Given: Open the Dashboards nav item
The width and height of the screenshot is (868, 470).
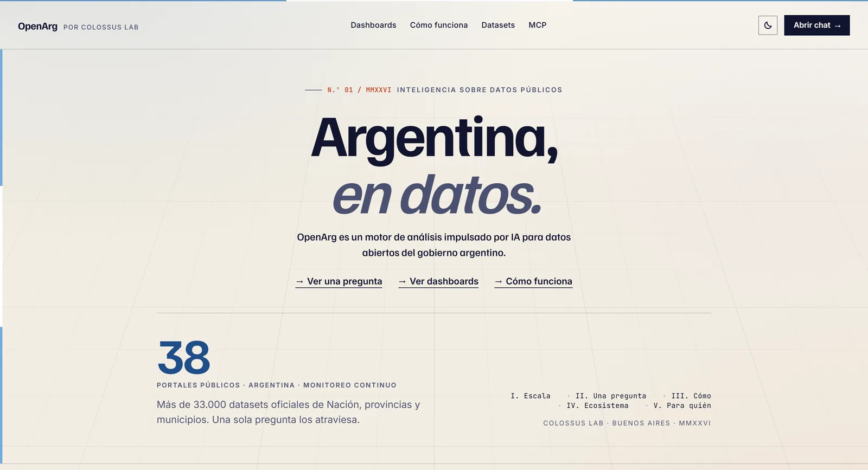Looking at the screenshot, I should tap(373, 25).
